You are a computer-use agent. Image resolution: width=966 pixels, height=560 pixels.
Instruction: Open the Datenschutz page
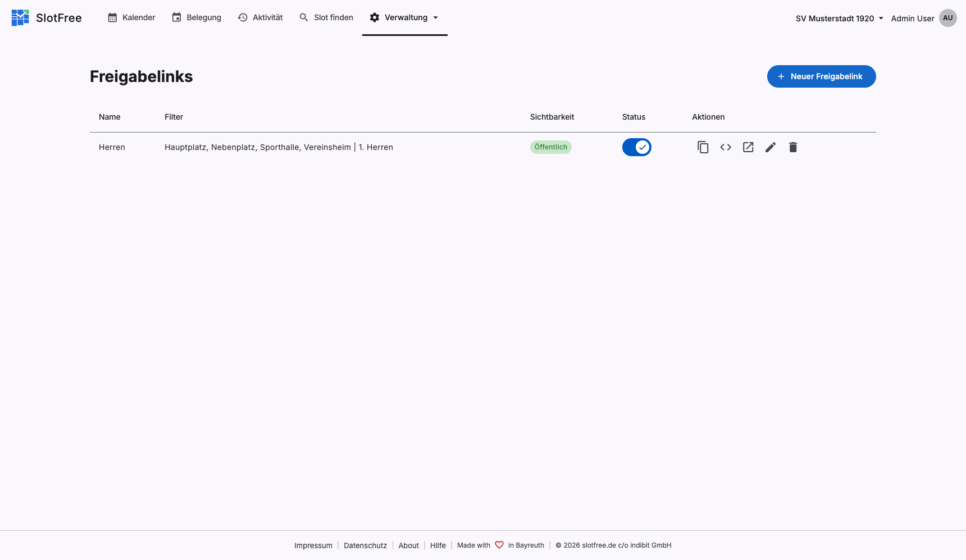[x=365, y=545]
